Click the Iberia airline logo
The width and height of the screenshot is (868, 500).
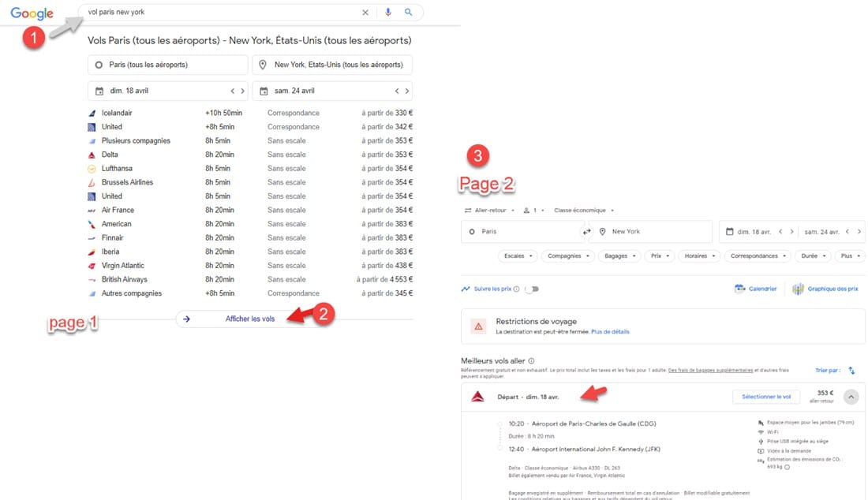(x=92, y=252)
